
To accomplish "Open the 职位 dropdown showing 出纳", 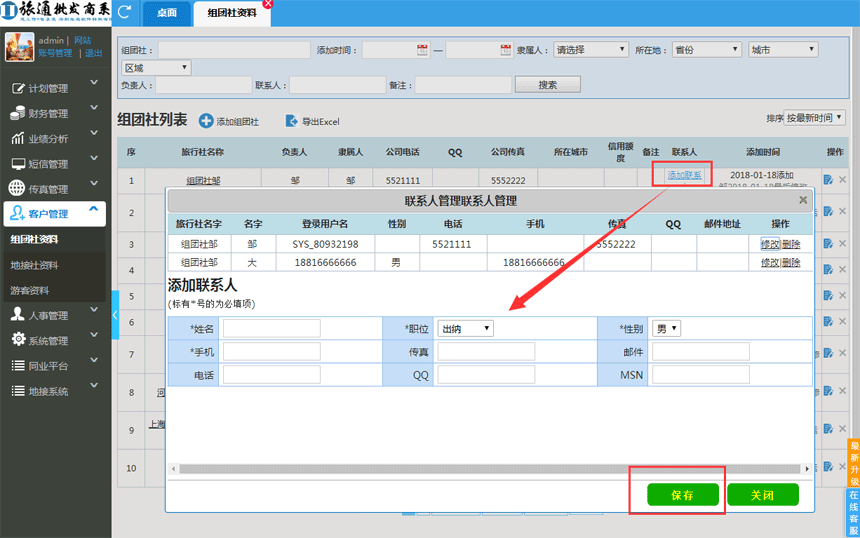I will pos(465,328).
